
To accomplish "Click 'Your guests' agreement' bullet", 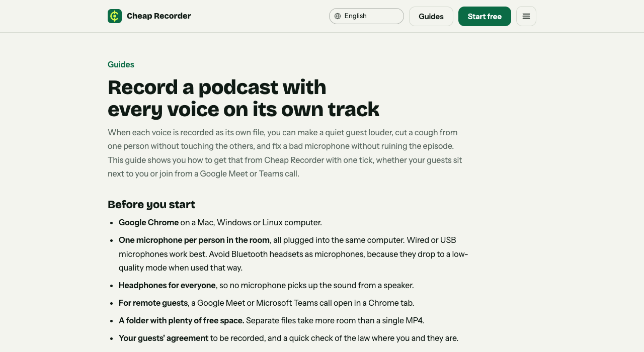I will [164, 338].
